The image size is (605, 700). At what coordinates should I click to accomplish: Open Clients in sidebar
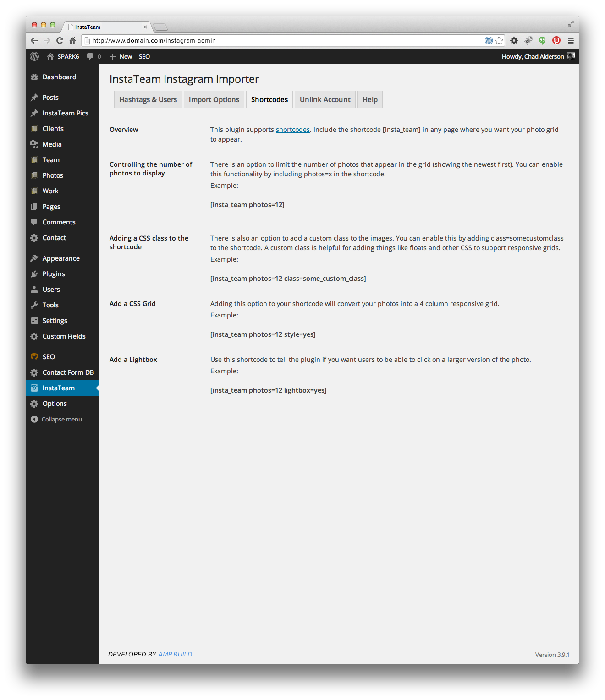(63, 129)
